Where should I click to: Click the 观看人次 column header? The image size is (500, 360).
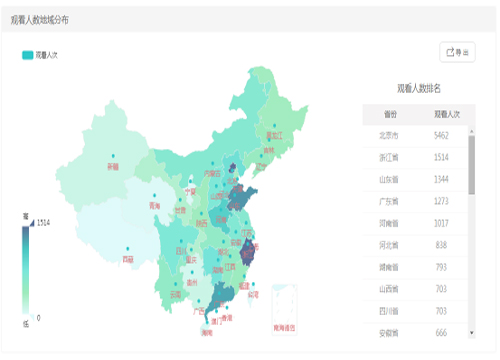(447, 115)
